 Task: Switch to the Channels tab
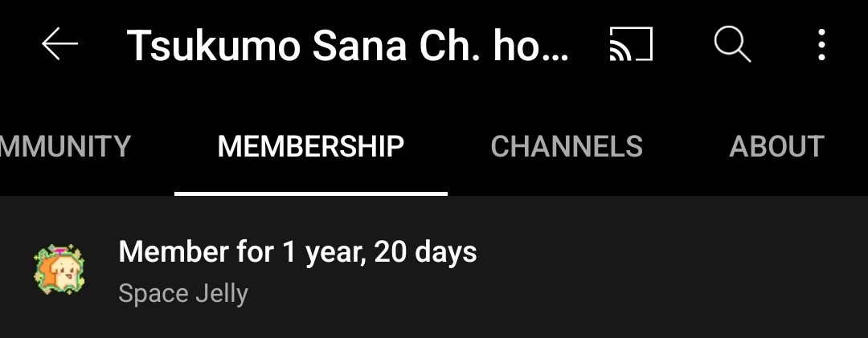pos(567,147)
